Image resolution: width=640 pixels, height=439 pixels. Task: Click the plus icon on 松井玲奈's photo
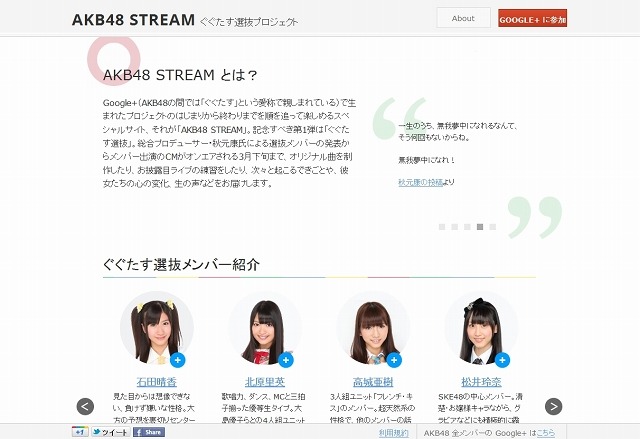tap(502, 360)
